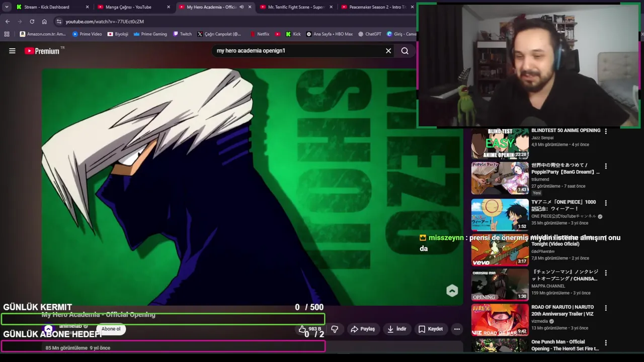
Task: Open the Prime Gaming bookmark
Action: point(150,34)
